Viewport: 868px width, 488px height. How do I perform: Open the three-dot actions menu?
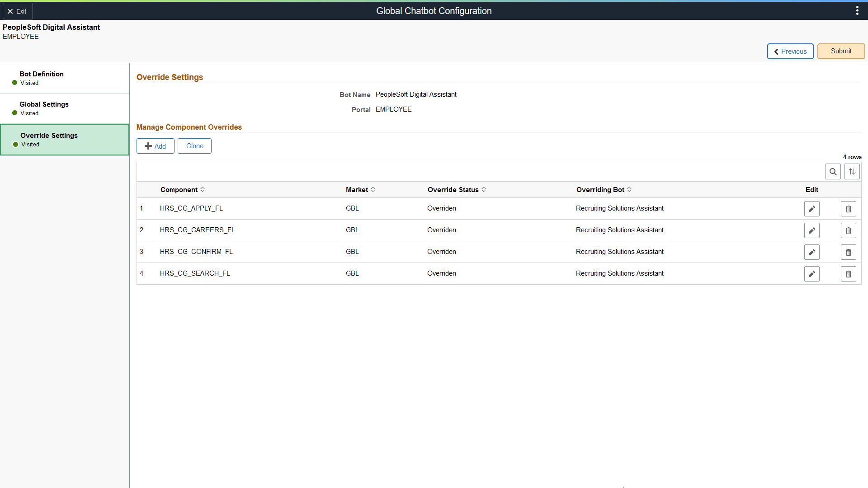(x=857, y=10)
